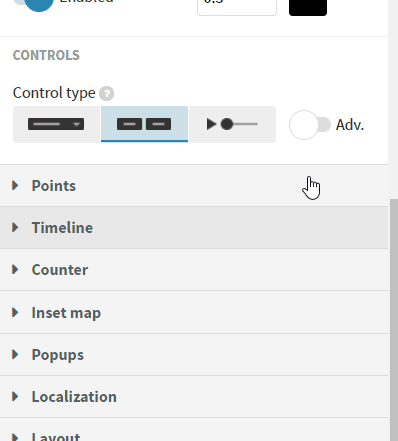Image resolution: width=398 pixels, height=441 pixels.
Task: Select the button group control type icon
Action: (x=144, y=124)
